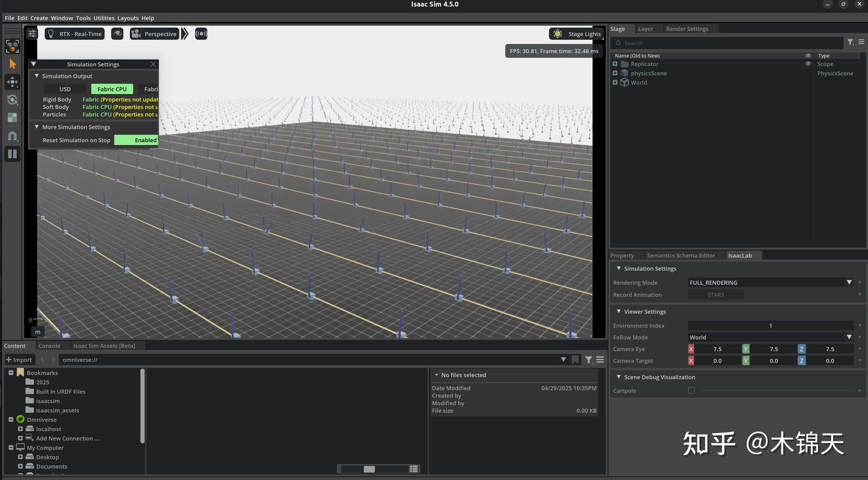868x480 pixels.
Task: Open the Layouts menu
Action: pos(128,18)
